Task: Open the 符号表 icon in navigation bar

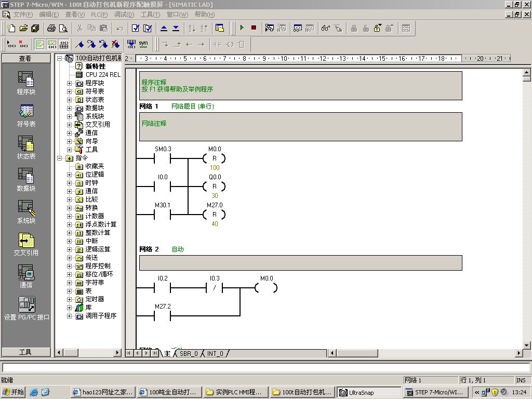Action: tap(26, 112)
